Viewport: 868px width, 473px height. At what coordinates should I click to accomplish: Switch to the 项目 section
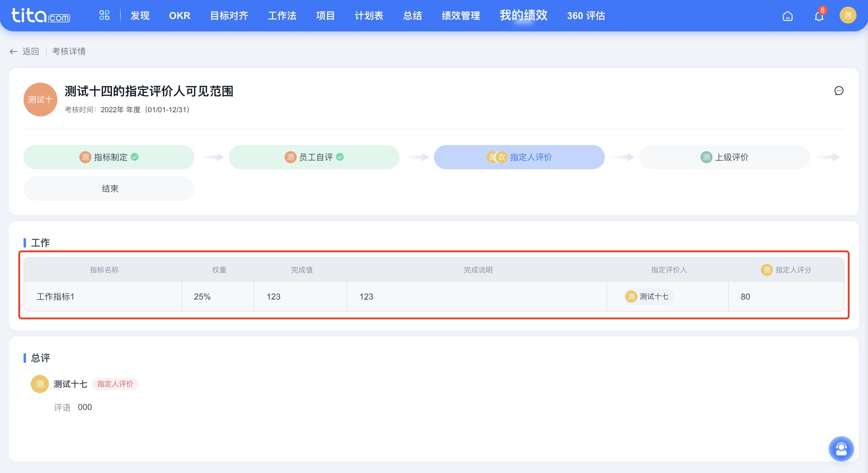pos(325,16)
